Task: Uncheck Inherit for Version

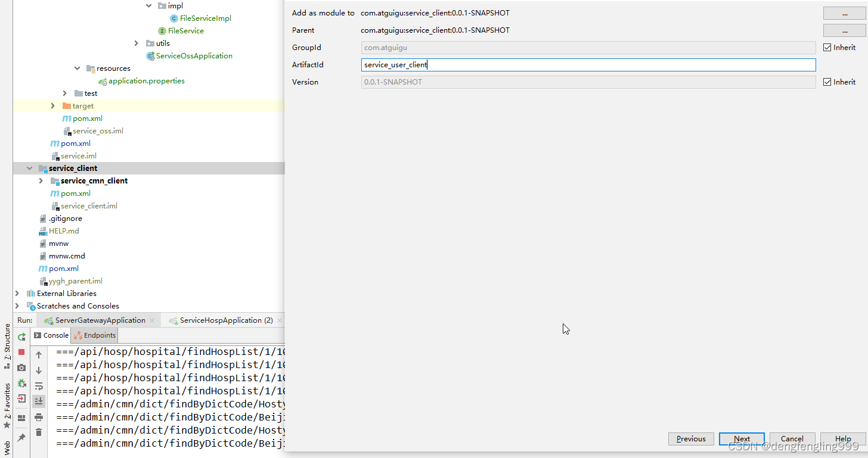Action: point(827,82)
